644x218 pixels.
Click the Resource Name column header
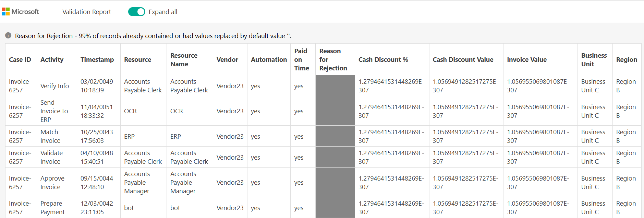point(184,59)
